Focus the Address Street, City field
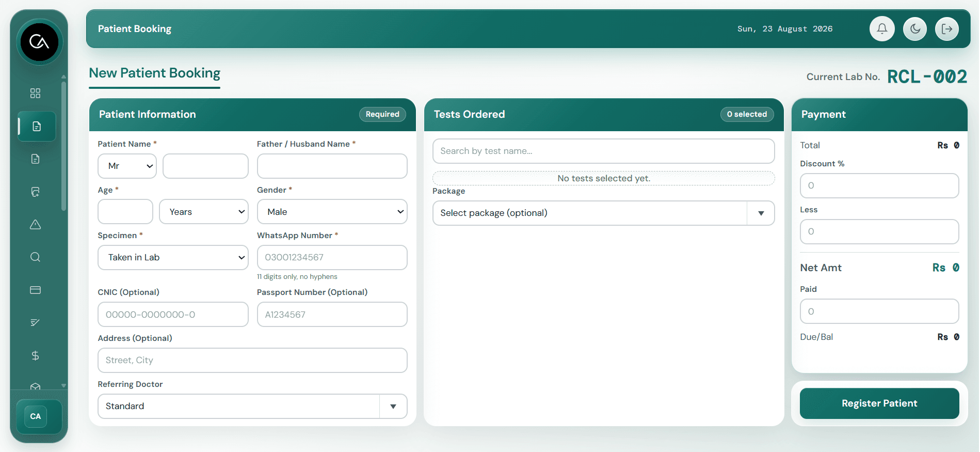980x452 pixels. (x=252, y=361)
